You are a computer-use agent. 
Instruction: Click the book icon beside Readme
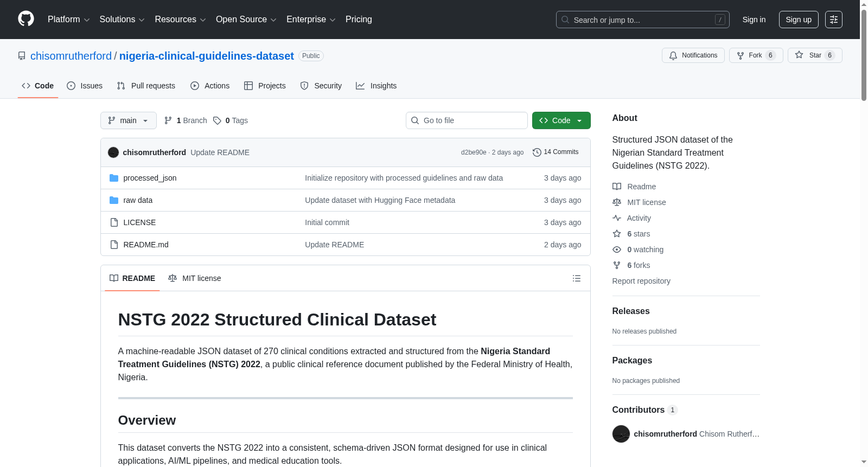click(x=617, y=187)
